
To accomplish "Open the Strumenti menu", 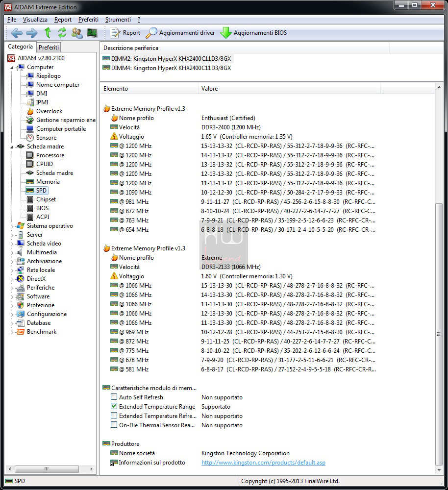I will [x=118, y=20].
